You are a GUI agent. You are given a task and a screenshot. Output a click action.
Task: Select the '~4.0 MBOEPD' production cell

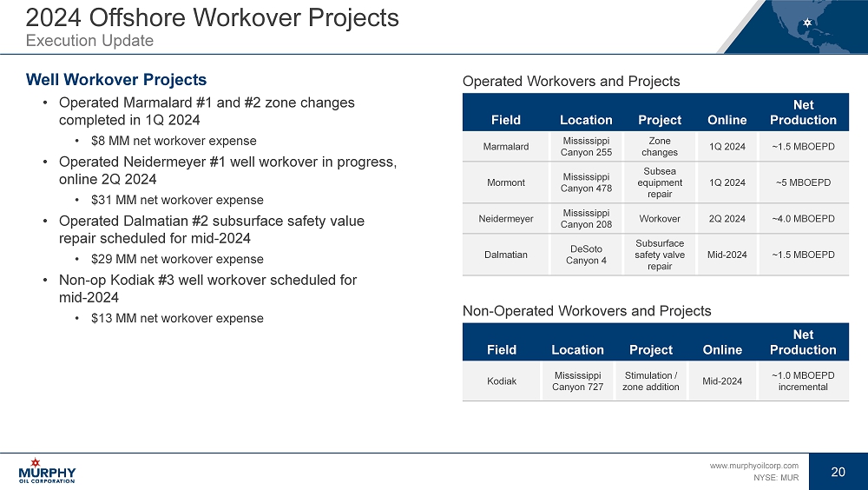click(803, 219)
